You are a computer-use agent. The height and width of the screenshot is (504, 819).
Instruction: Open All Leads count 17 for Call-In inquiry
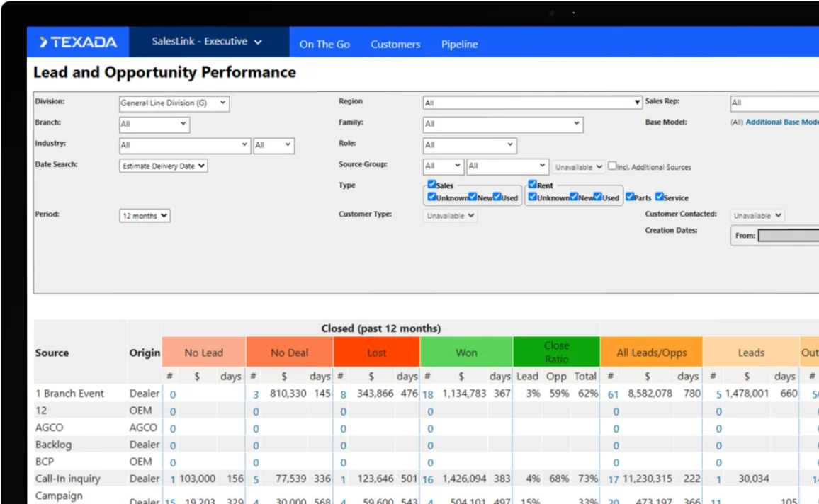614,479
